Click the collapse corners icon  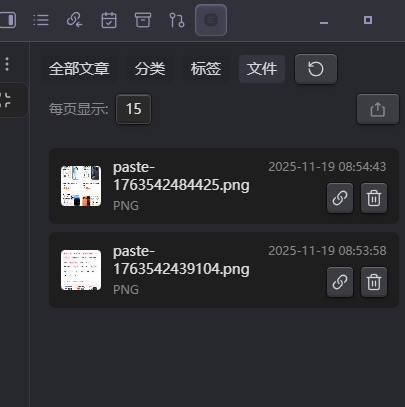pos(5,100)
